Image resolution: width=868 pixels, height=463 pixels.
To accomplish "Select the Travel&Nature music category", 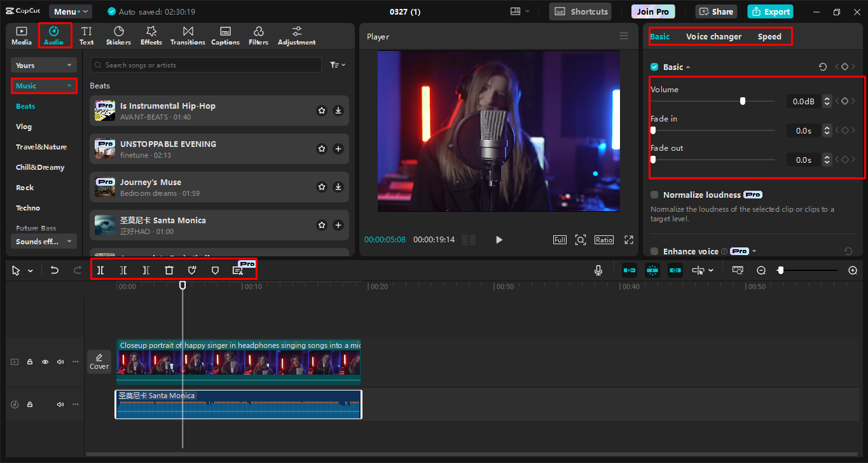I will (41, 147).
